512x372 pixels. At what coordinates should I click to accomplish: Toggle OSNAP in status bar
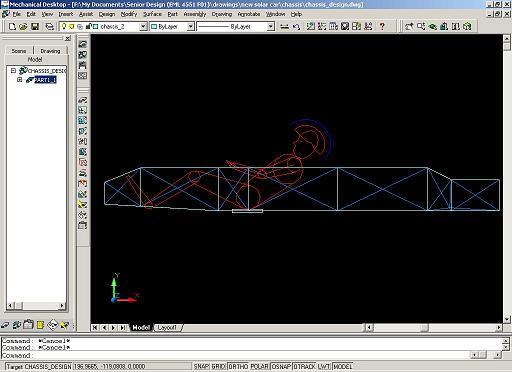click(281, 366)
